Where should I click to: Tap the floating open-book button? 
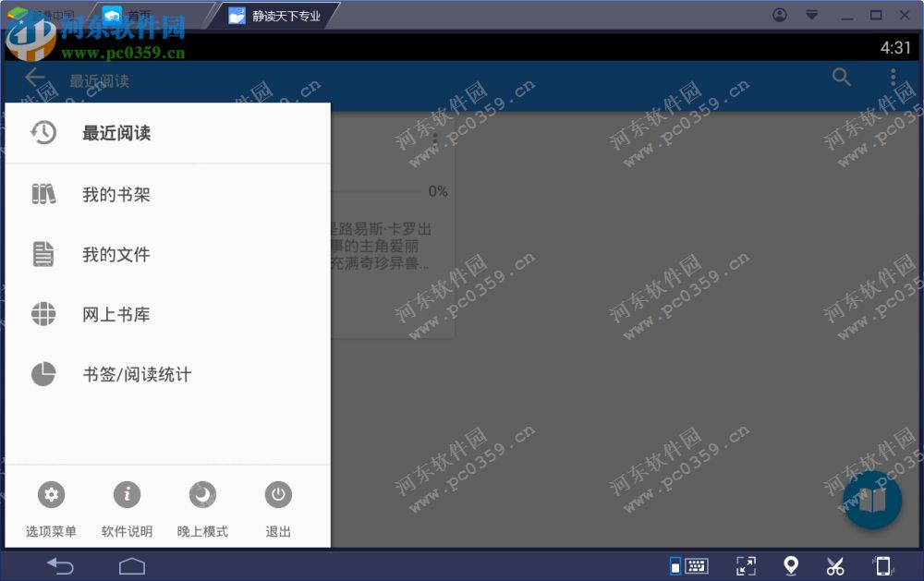(872, 500)
